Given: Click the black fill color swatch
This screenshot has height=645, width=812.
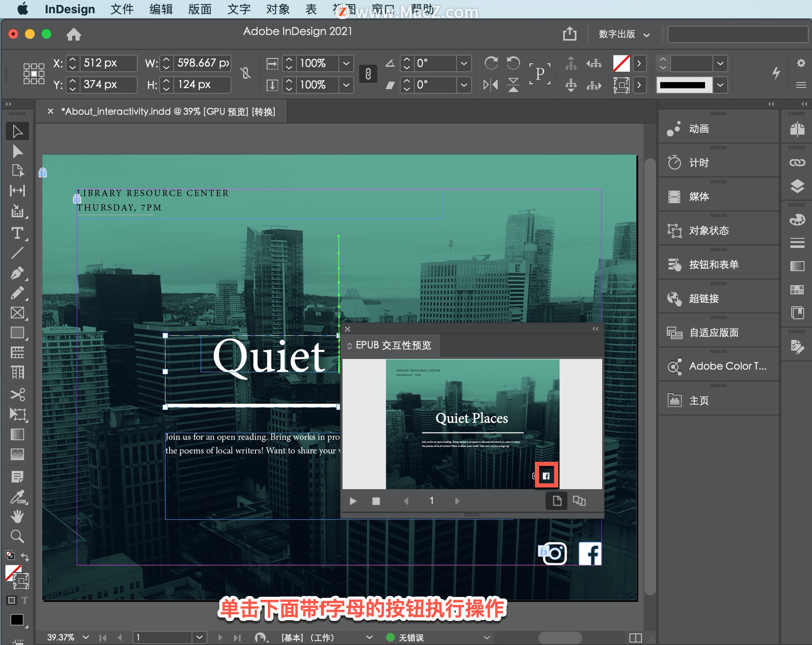Looking at the screenshot, I should coord(17,620).
